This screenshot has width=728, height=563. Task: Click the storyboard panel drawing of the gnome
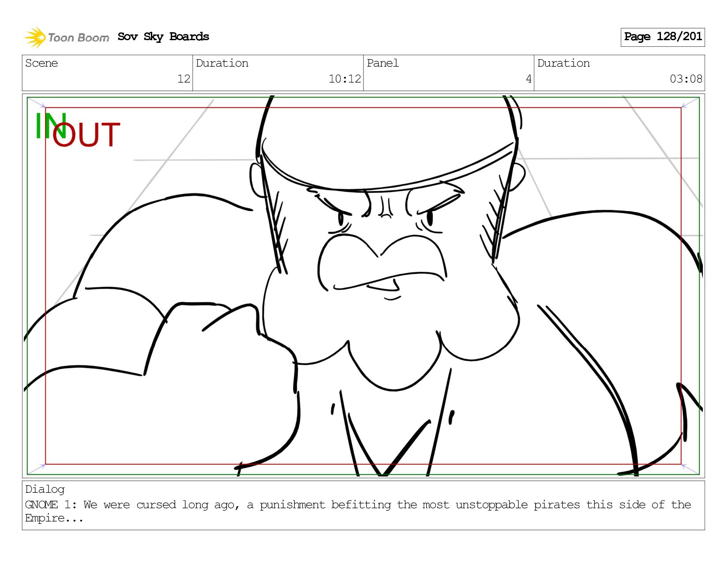(x=363, y=286)
